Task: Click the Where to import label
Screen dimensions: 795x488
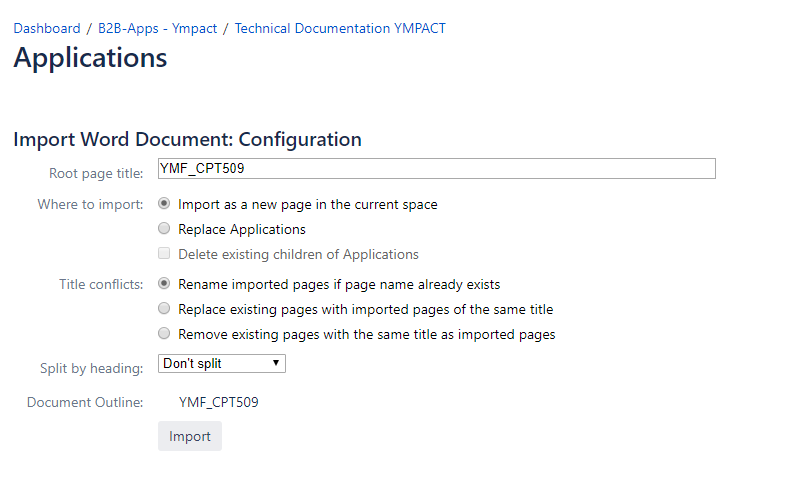Action: 90,204
